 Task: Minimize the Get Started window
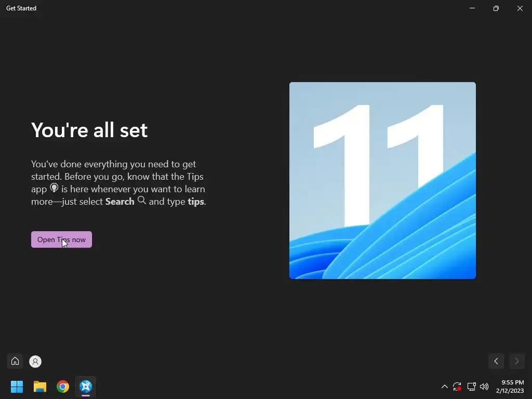click(x=472, y=8)
